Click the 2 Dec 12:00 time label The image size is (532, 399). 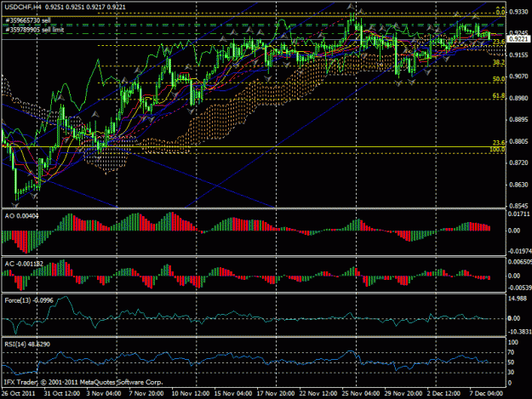[443, 394]
